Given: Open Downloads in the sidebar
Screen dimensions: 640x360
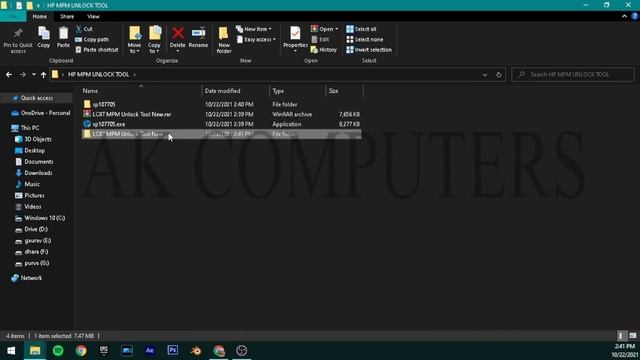Looking at the screenshot, I should [34, 173].
